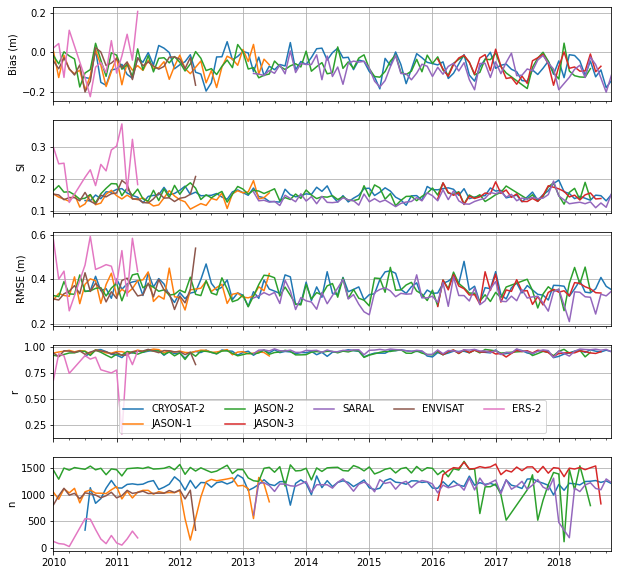Screen dimensions: 618x575
Task: Click the ENVISAT legend label
Action: [443, 408]
